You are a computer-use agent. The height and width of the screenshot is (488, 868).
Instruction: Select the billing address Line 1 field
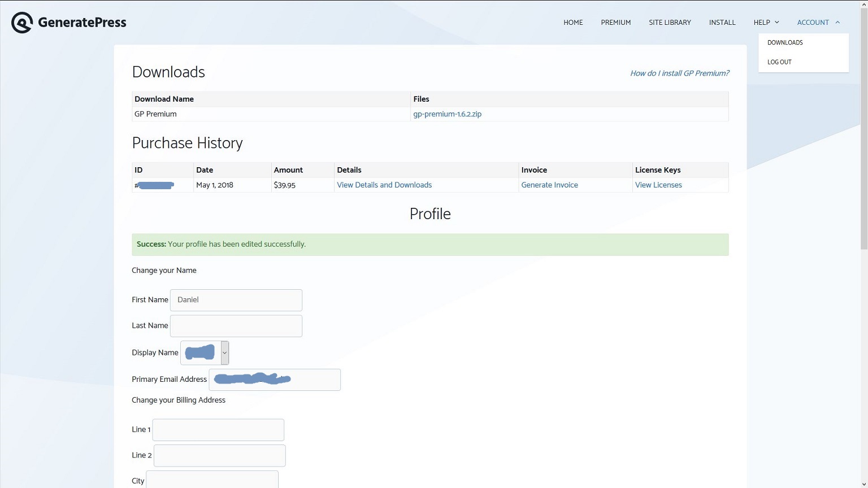(218, 430)
